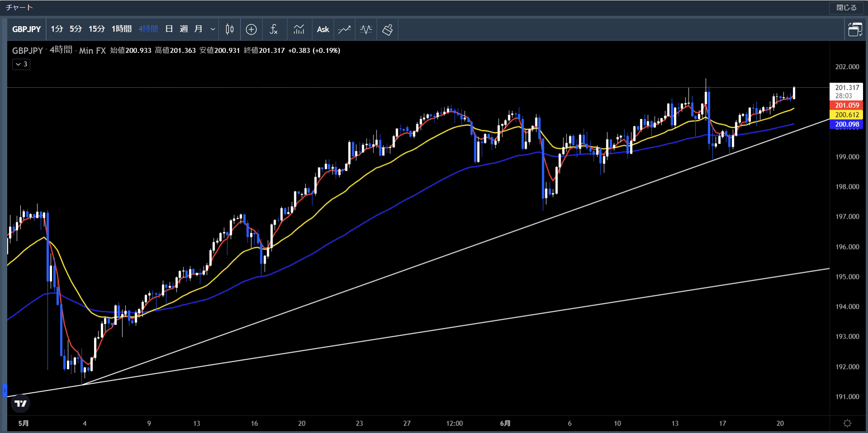This screenshot has height=433, width=868.
Task: Click the 6月 date label on time axis
Action: point(505,424)
